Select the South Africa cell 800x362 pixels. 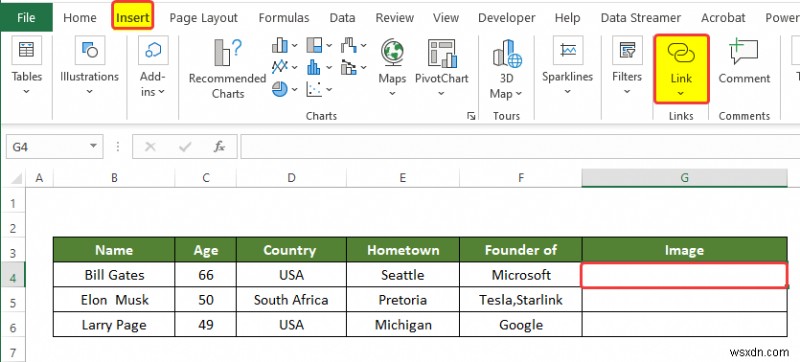(291, 300)
